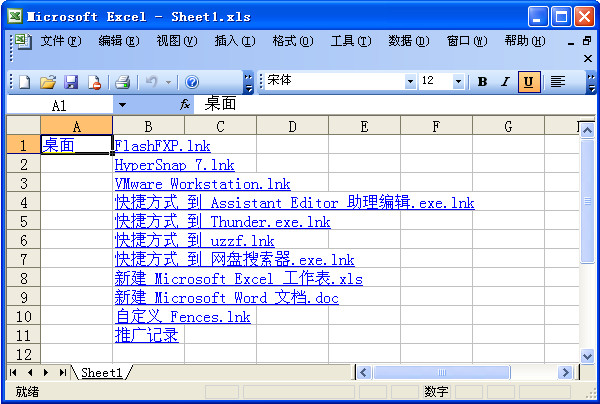The image size is (600, 404).
Task: Click the Excel icon in the title bar
Action: point(15,16)
